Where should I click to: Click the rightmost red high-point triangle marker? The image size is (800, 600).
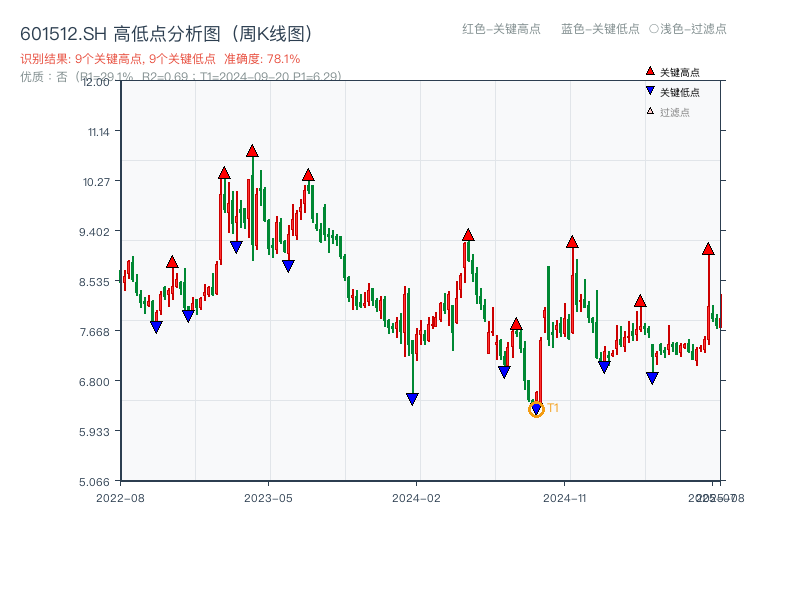(x=710, y=249)
